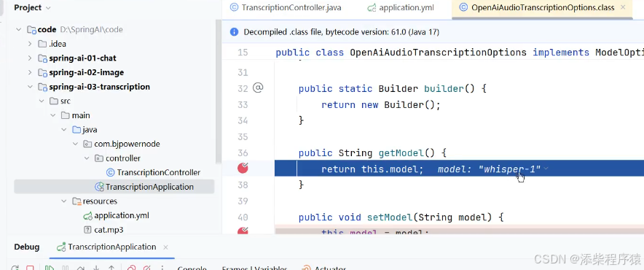Collapse the java source folder
644x270 pixels.
coord(63,130)
